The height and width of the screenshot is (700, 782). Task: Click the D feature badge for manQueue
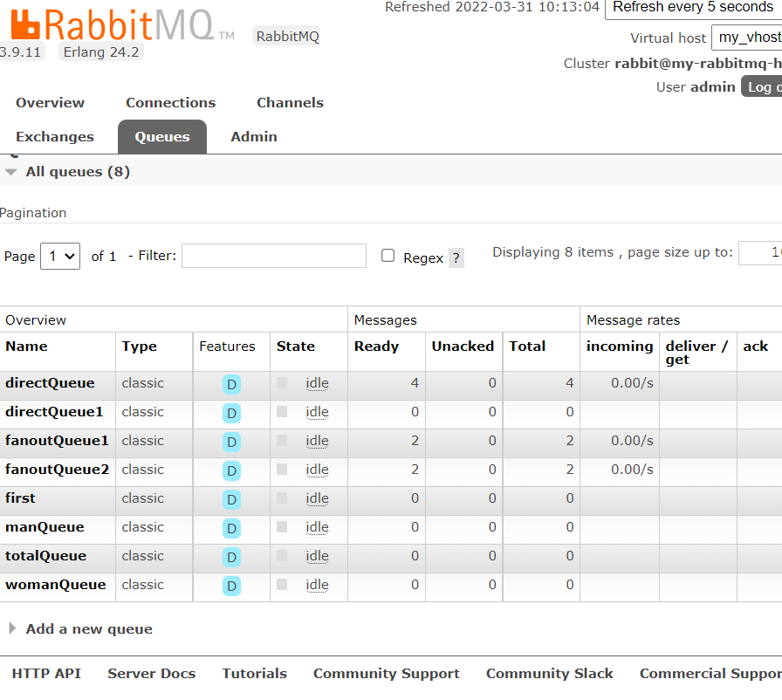click(x=231, y=528)
